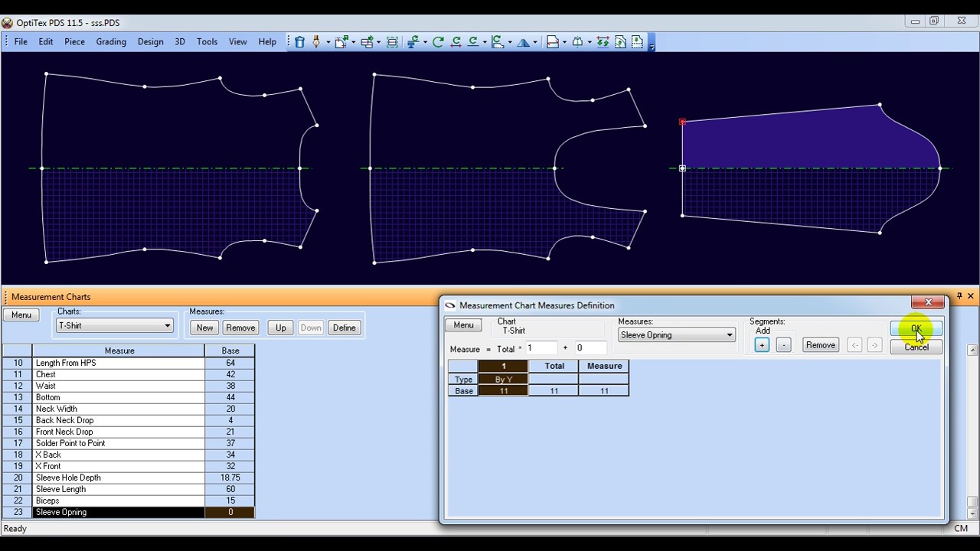This screenshot has height=551, width=980.
Task: Click the rotate icon with red double-arrow line
Action: [x=456, y=42]
